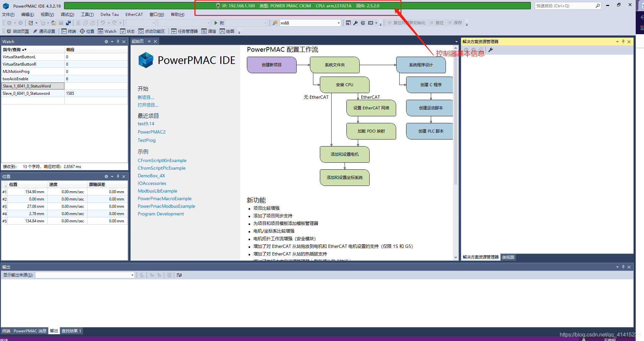
Task: Click the PowerPMAC IDE logo in title bar
Action: click(x=6, y=6)
